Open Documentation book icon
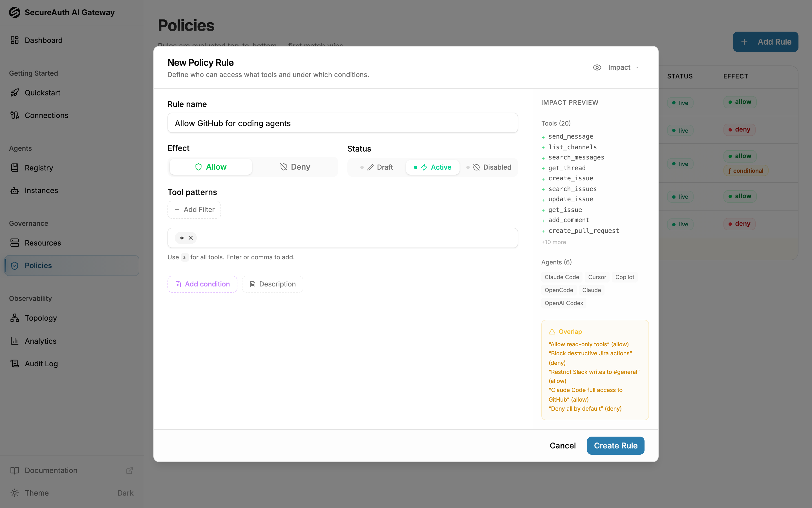The width and height of the screenshot is (812, 508). tap(14, 470)
